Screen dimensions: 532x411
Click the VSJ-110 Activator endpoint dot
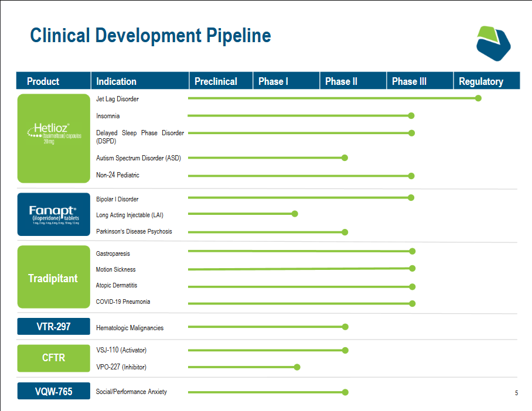pos(346,350)
